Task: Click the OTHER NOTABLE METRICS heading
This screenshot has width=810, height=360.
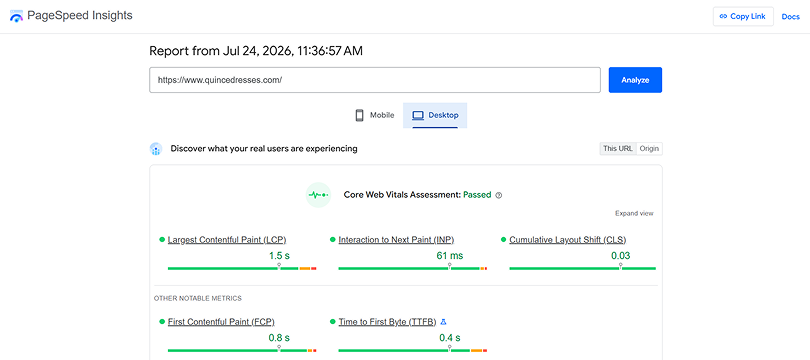Action: [x=198, y=299]
